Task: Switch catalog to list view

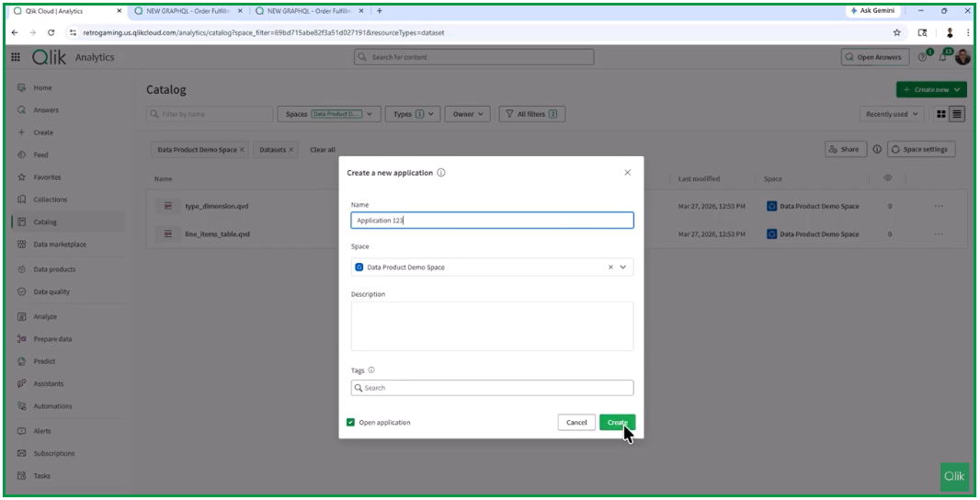Action: (957, 114)
